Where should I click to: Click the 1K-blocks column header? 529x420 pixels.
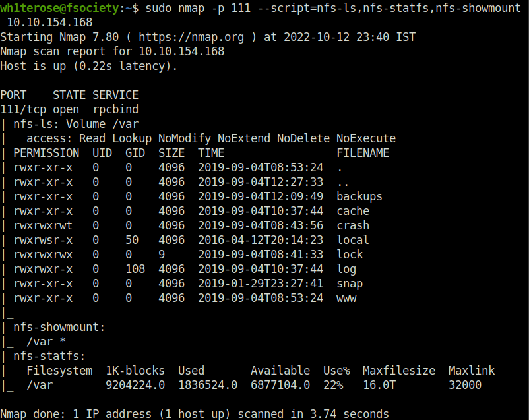tap(135, 371)
